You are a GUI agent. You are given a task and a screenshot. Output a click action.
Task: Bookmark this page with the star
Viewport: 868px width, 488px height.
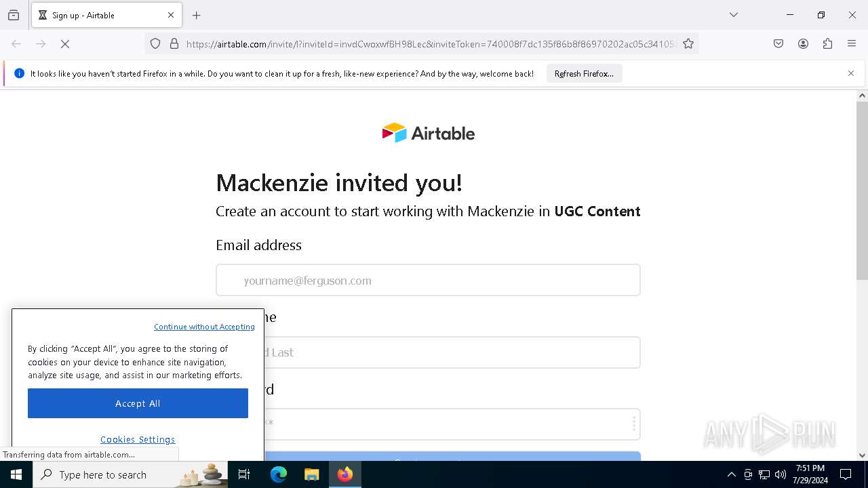(688, 44)
